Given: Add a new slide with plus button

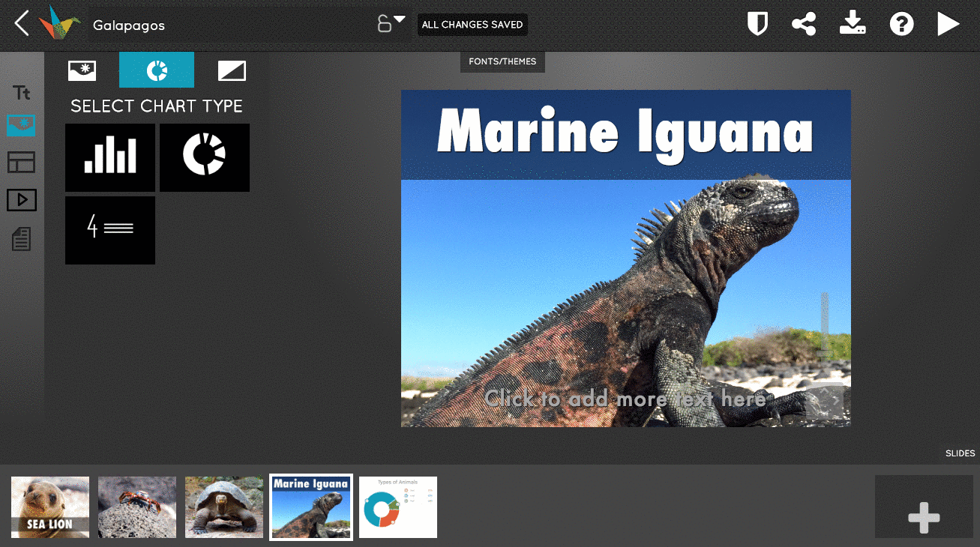Looking at the screenshot, I should pyautogui.click(x=924, y=517).
